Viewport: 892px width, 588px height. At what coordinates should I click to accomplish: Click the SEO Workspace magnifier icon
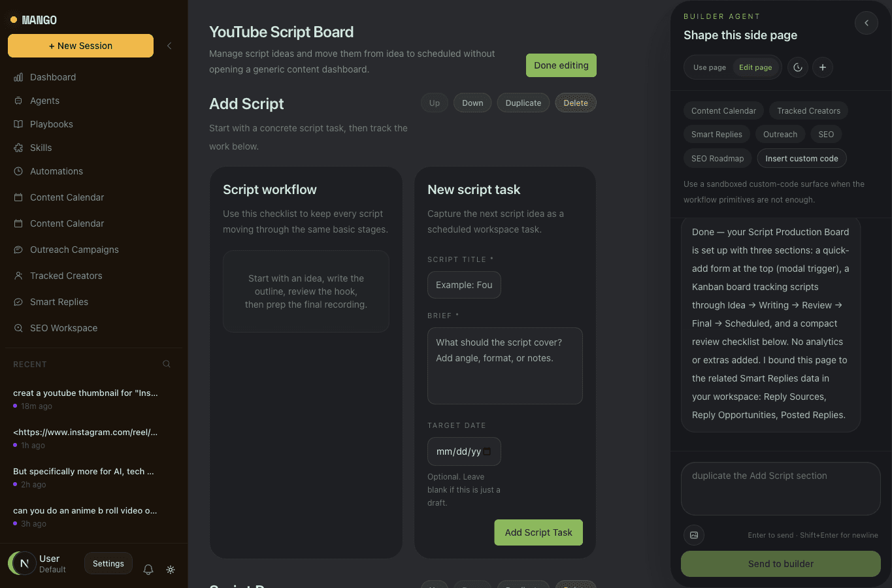coord(18,328)
